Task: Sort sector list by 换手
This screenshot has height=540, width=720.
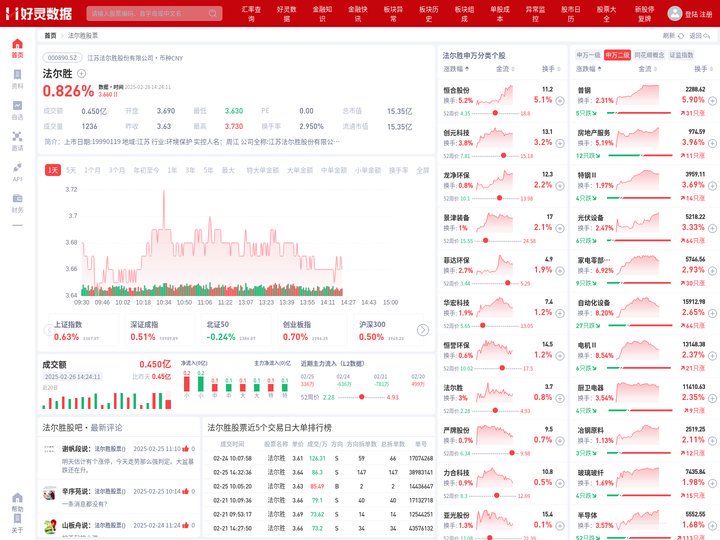Action: 703,69
